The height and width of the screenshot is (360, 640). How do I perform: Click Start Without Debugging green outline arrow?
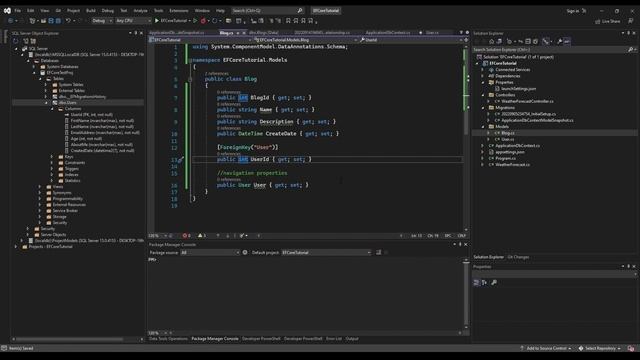(195, 20)
